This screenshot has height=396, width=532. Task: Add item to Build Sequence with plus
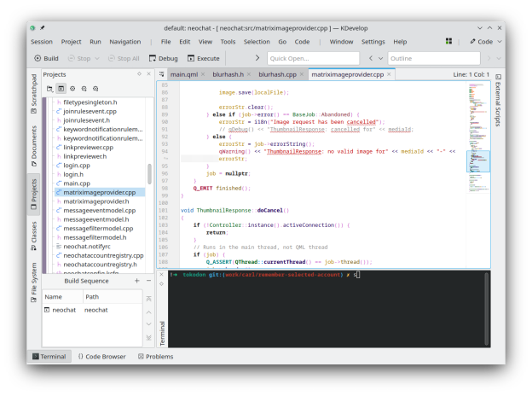click(x=136, y=281)
